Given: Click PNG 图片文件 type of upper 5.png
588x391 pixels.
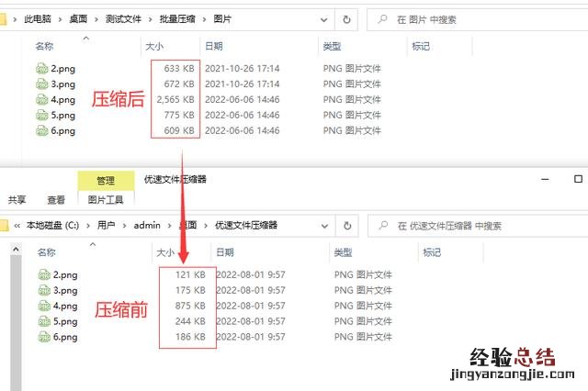Looking at the screenshot, I should tap(352, 115).
